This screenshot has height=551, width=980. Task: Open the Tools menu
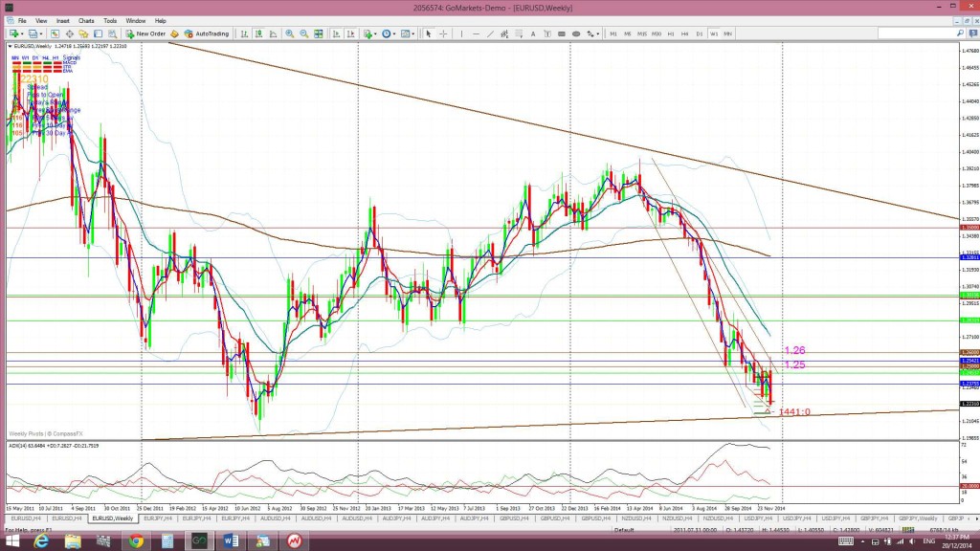(110, 21)
